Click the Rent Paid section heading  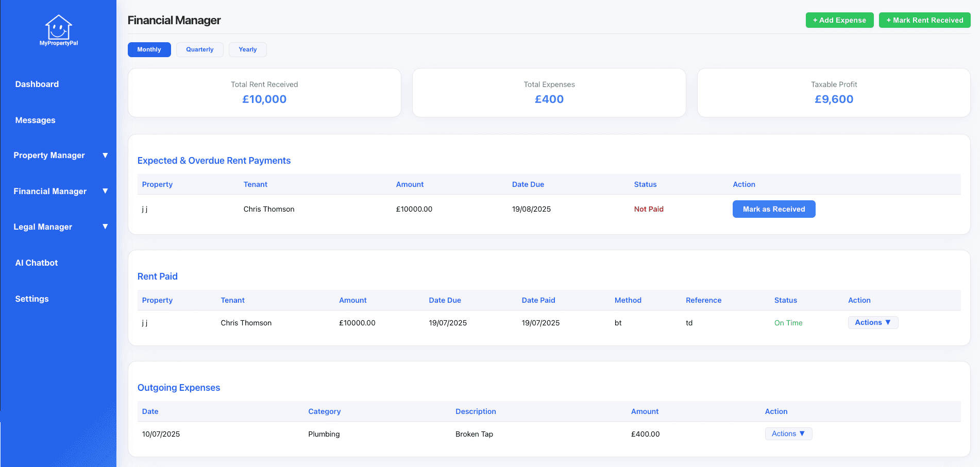coord(158,276)
